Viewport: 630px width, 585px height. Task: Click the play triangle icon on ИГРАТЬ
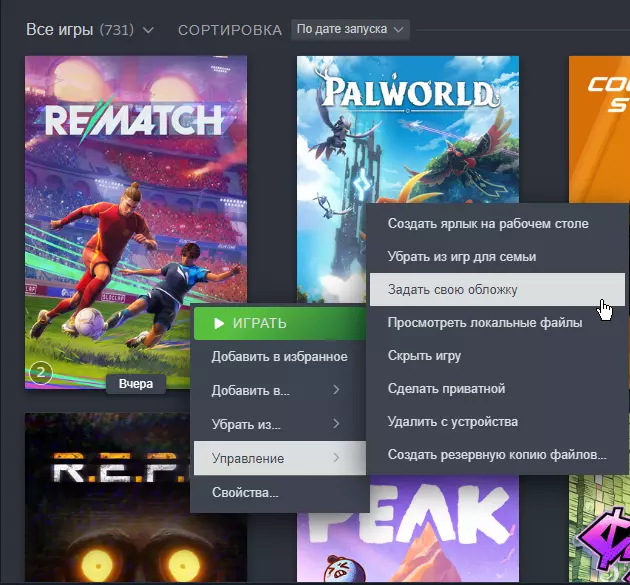tap(219, 323)
